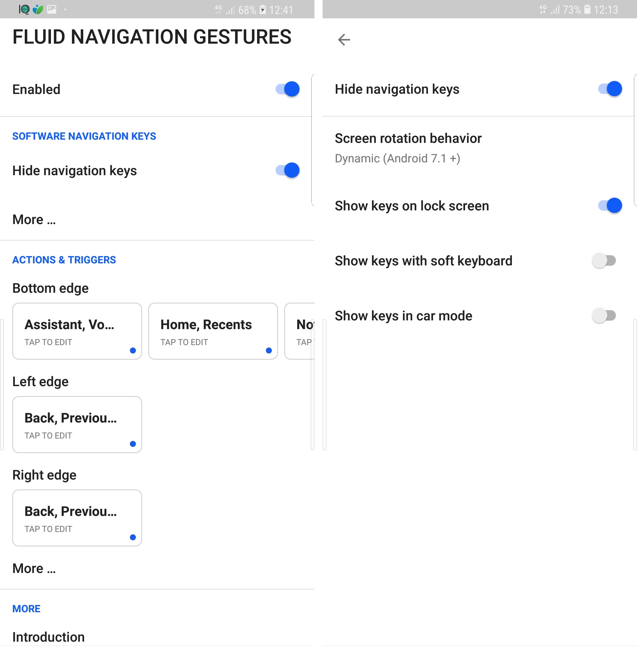This screenshot has width=644, height=646.
Task: Tap the back arrow icon
Action: coord(344,40)
